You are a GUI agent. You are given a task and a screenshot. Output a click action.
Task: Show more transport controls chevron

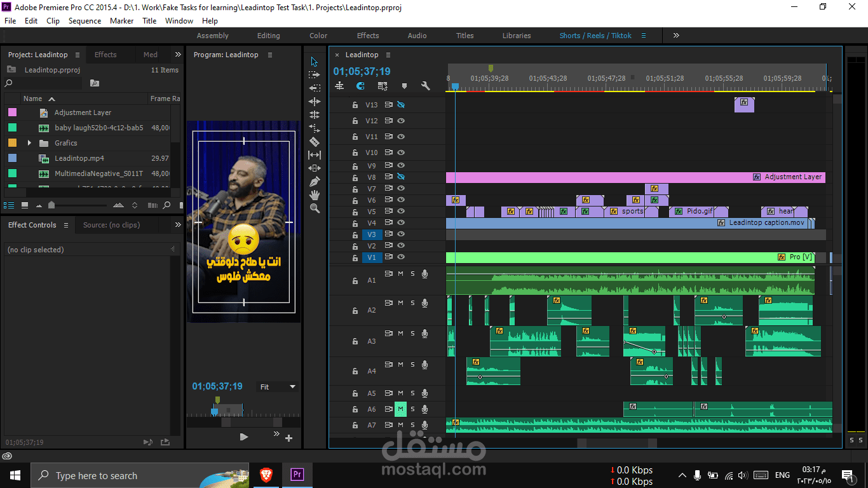276,434
